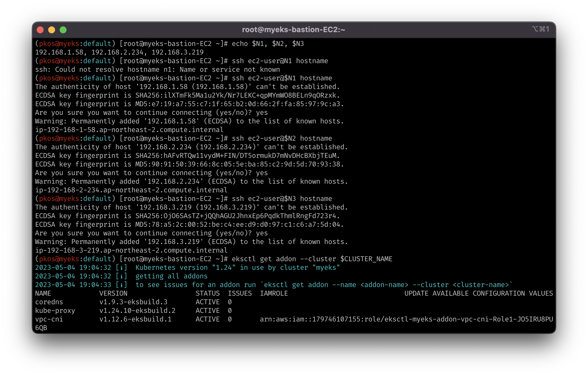Click the 'getting all addons' log line
This screenshot has width=588, height=376.
(121, 276)
